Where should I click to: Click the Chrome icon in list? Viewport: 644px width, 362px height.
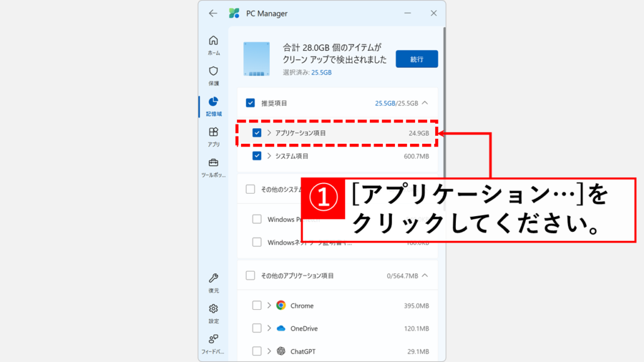point(280,305)
